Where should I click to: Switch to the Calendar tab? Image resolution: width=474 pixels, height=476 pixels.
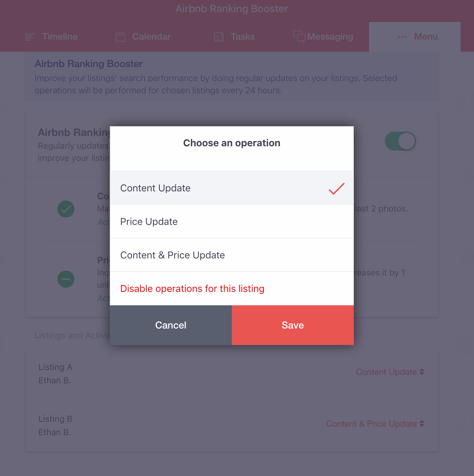(143, 37)
